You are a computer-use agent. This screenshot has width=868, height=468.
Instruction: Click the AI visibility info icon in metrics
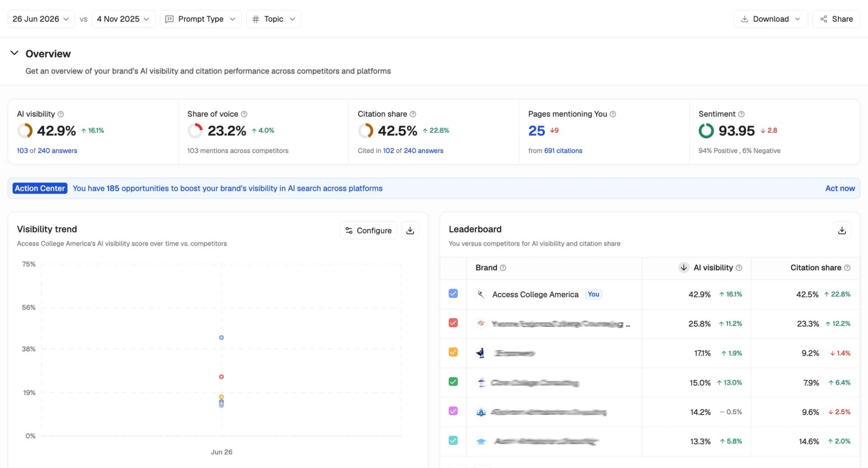[x=61, y=114]
